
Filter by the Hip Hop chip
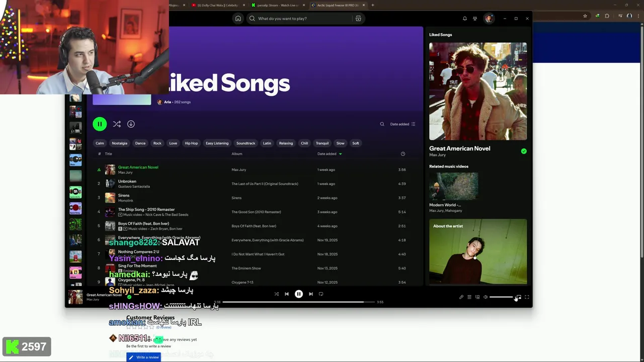coord(191,143)
